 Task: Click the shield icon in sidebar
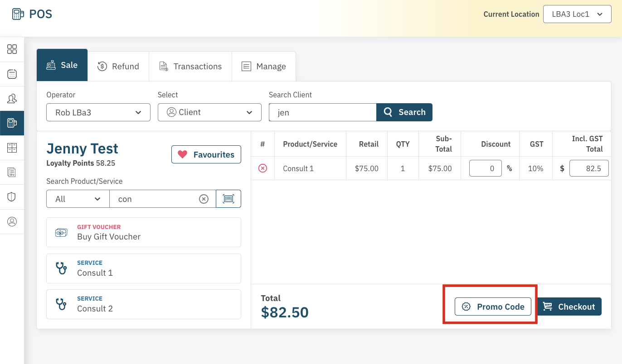12,197
